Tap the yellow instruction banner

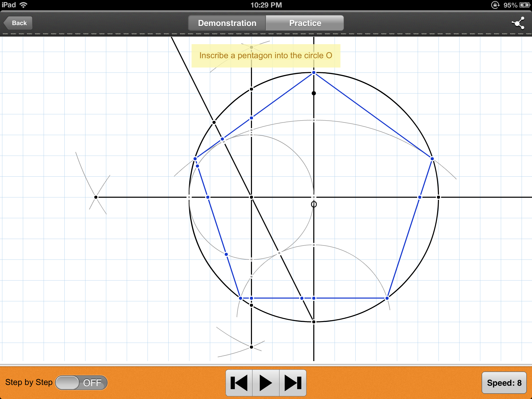click(x=266, y=56)
